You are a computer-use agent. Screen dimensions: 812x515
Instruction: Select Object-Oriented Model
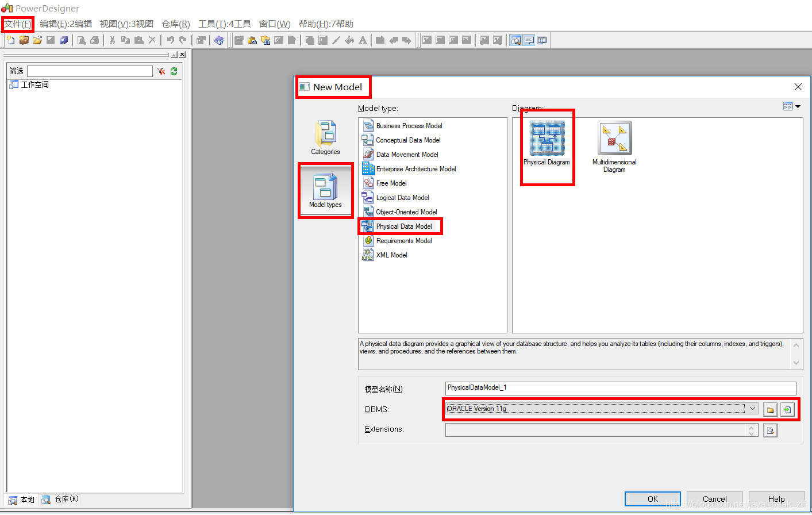[x=400, y=212]
